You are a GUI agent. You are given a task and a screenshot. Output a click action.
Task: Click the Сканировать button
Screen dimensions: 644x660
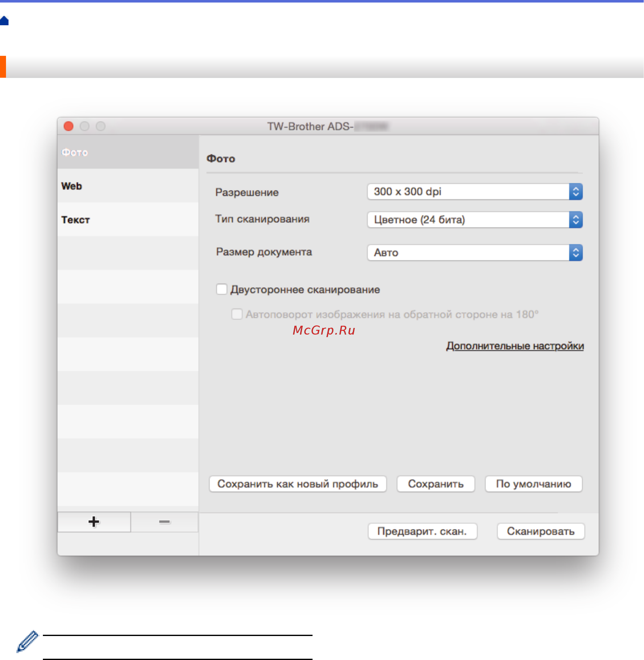tap(541, 532)
